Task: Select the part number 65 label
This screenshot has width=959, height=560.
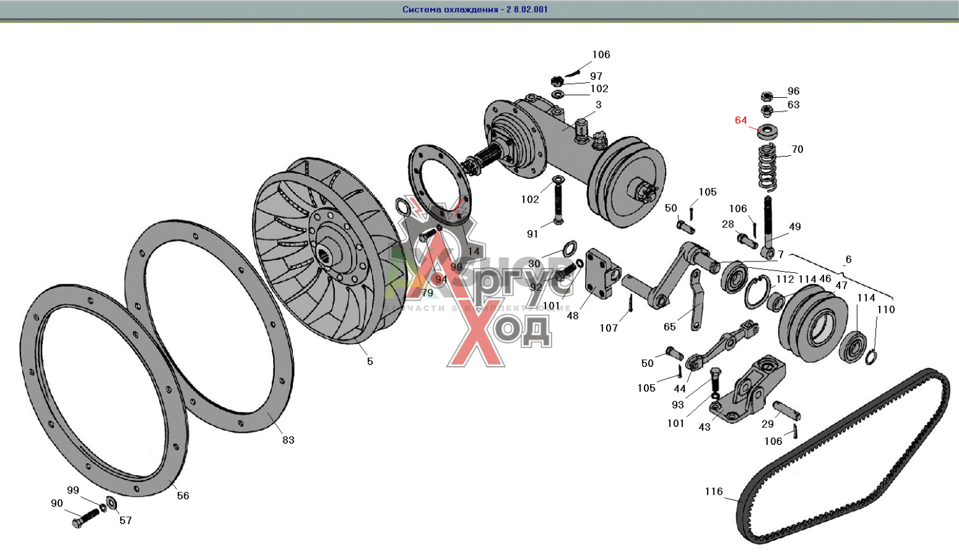Action: point(669,327)
